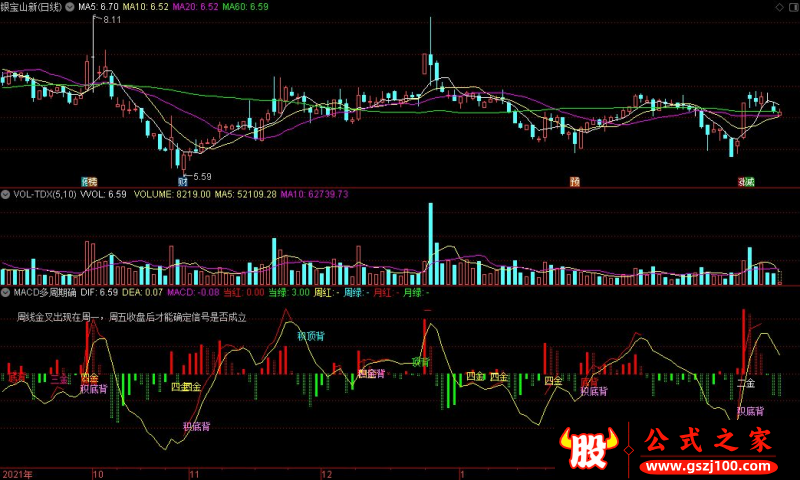Screen dimensions: 800x480
Task: Select the MA10: 6.52 legend value
Action: [145, 7]
